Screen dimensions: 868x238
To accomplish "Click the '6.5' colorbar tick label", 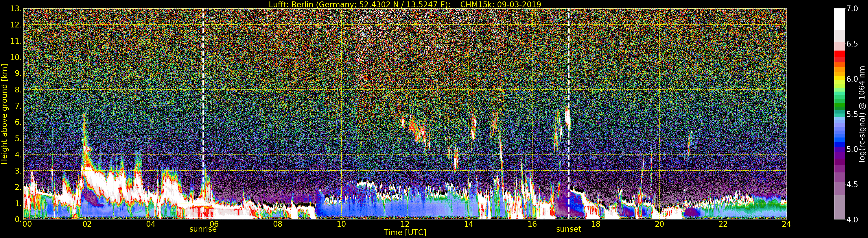I will click(852, 44).
